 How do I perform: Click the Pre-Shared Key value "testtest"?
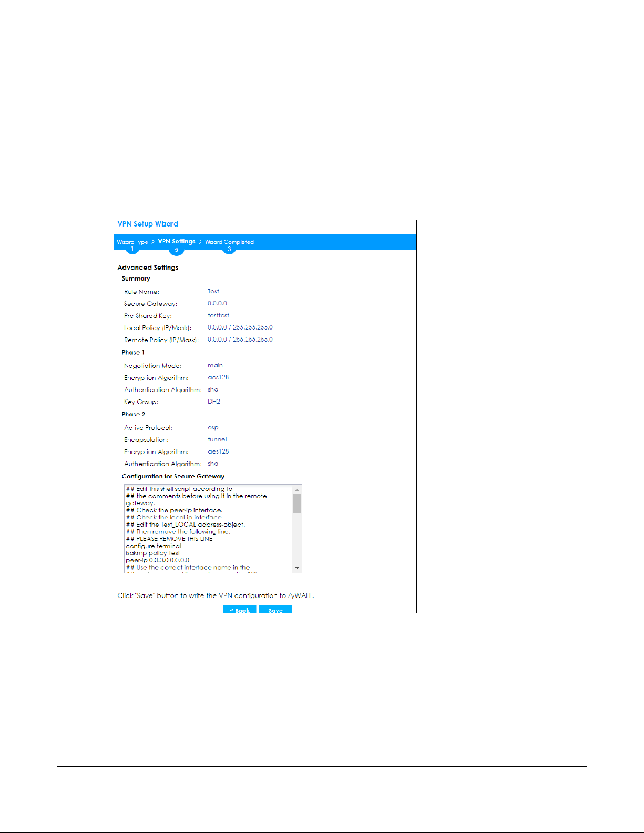click(218, 315)
